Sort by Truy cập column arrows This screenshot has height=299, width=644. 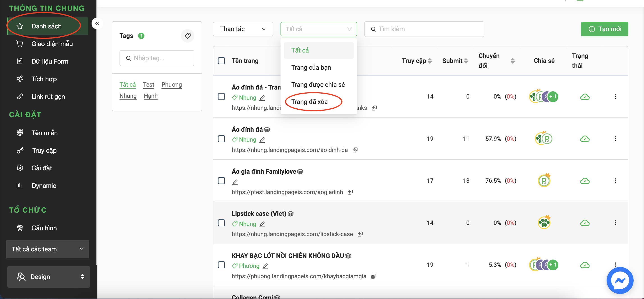click(430, 61)
